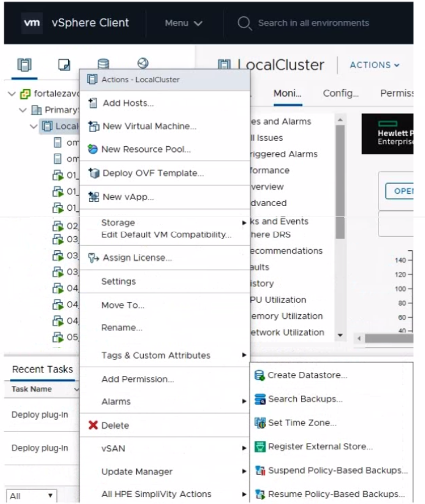Switch to the Configure tab

coord(341,93)
